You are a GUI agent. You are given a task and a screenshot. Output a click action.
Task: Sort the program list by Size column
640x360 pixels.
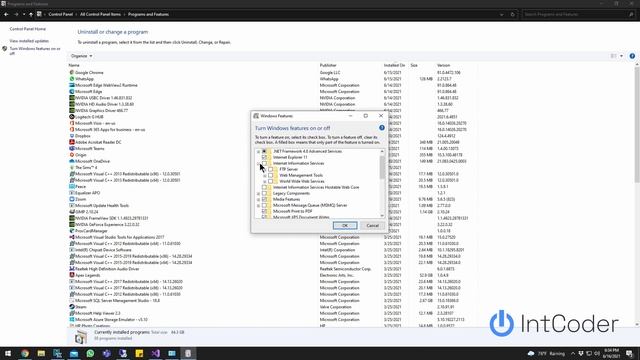[x=414, y=65]
